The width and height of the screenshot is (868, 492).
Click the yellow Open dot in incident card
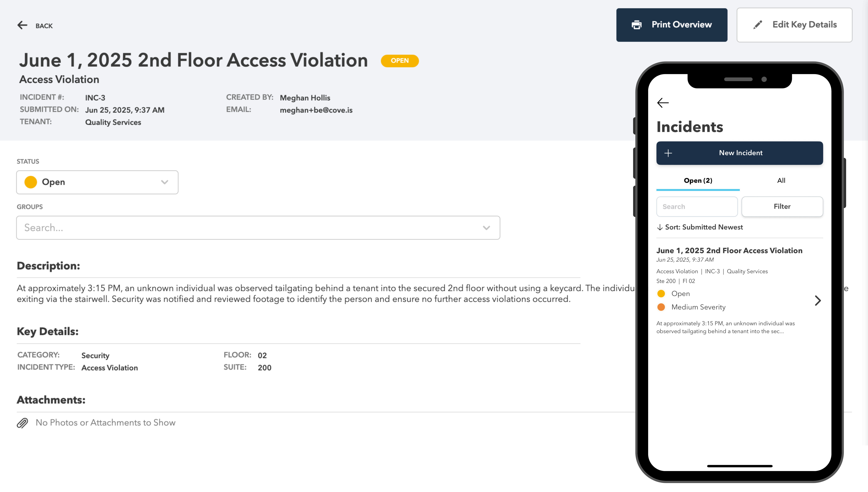coord(661,294)
